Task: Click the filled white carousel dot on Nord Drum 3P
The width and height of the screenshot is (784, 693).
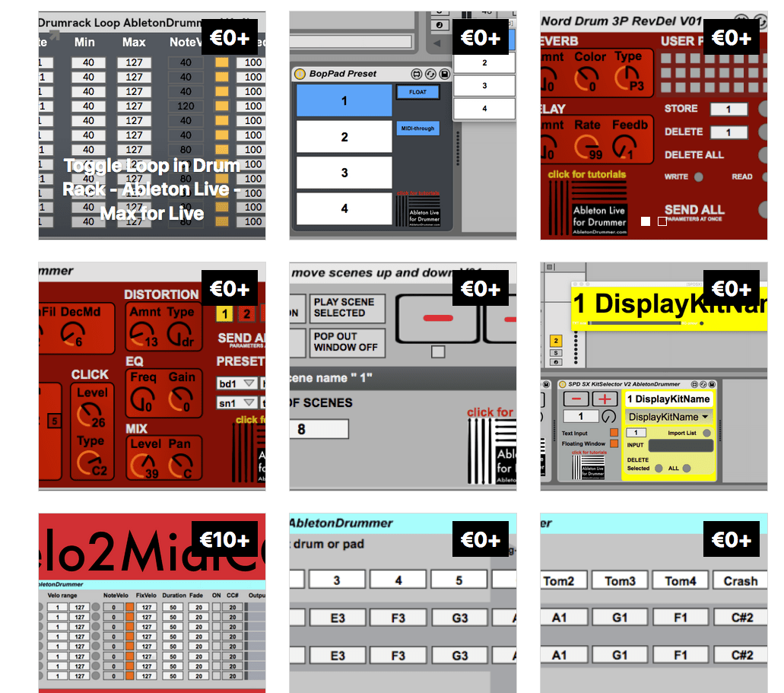Action: pyautogui.click(x=646, y=221)
